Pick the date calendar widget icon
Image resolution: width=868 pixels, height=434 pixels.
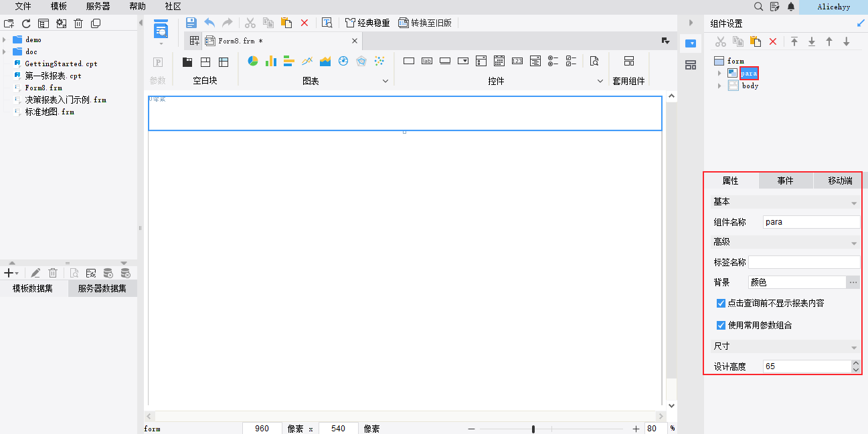pos(499,62)
